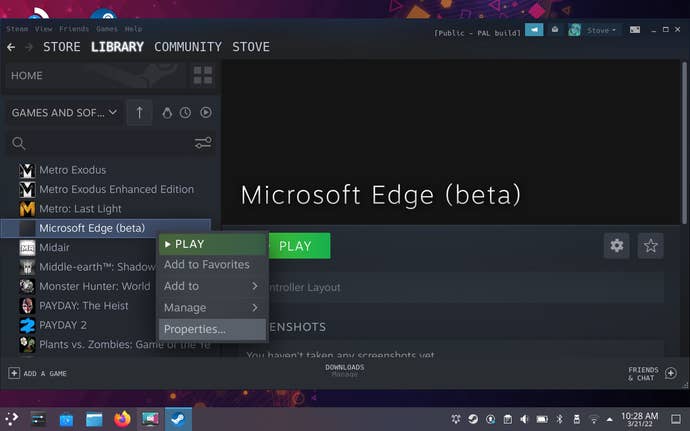Open the Steam taskbar icon

pos(178,419)
